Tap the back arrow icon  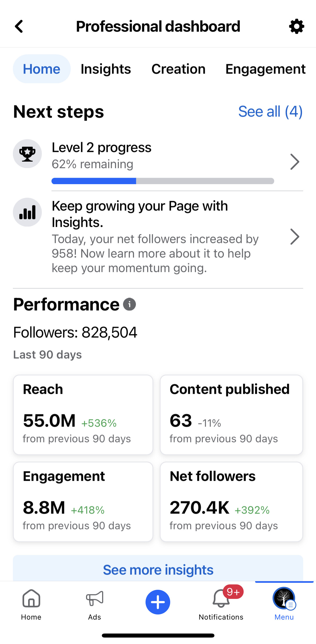pos(19,26)
